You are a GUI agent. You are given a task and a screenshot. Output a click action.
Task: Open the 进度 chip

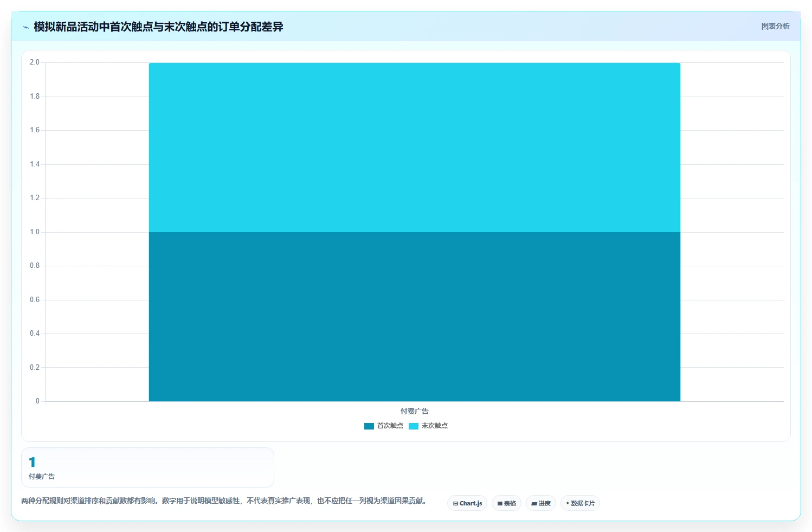coord(541,503)
